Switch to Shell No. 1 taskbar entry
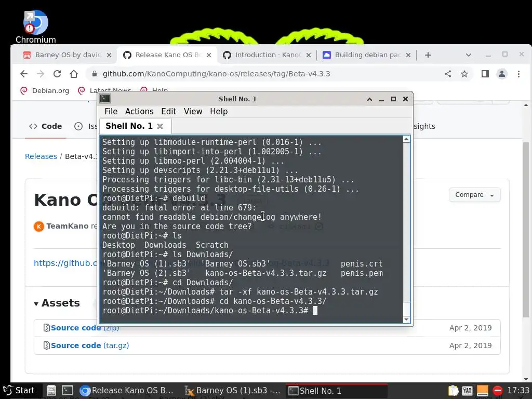This screenshot has width=532, height=399. point(337,391)
